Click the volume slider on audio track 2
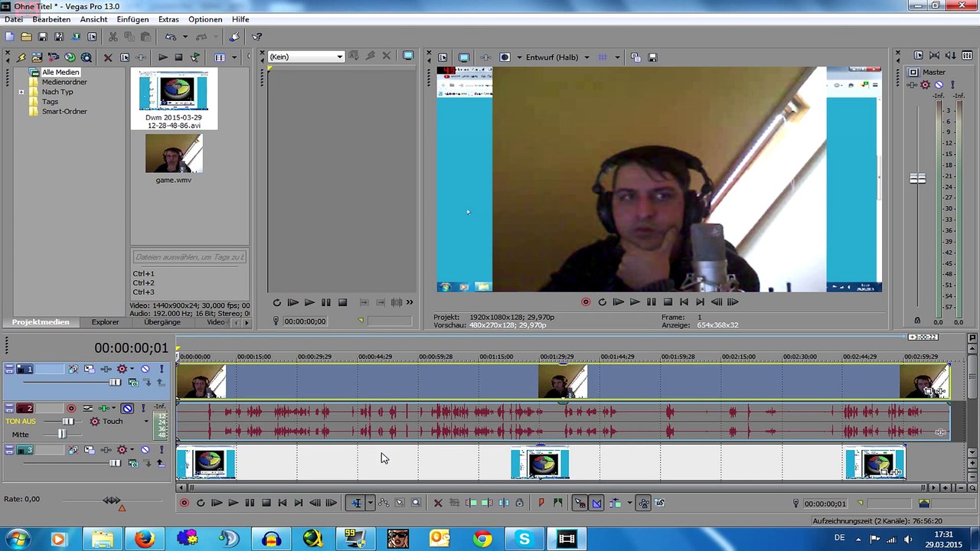 (68, 422)
